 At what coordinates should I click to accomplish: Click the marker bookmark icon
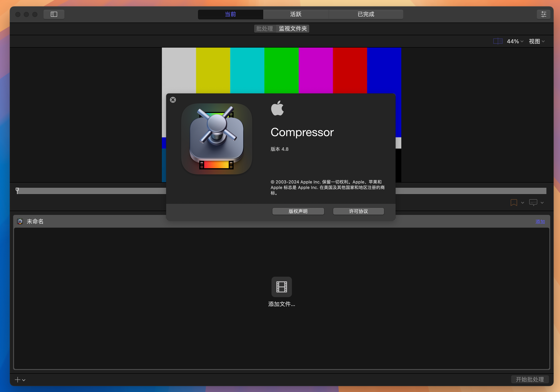514,202
